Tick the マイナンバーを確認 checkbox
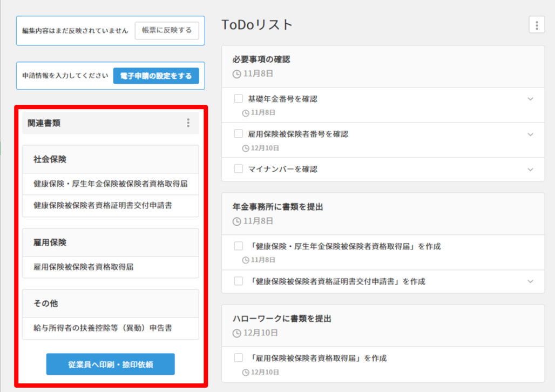The width and height of the screenshot is (555, 392). [238, 169]
